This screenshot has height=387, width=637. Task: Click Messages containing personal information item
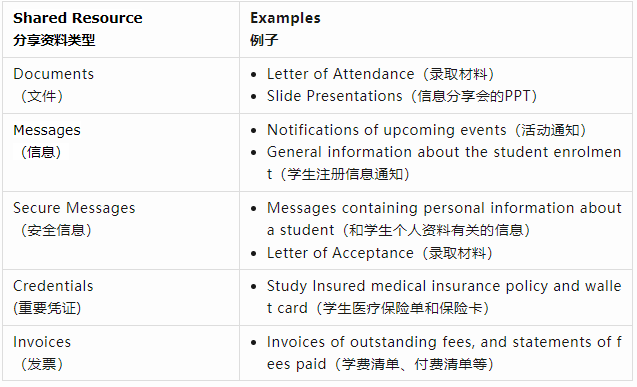[x=444, y=219]
